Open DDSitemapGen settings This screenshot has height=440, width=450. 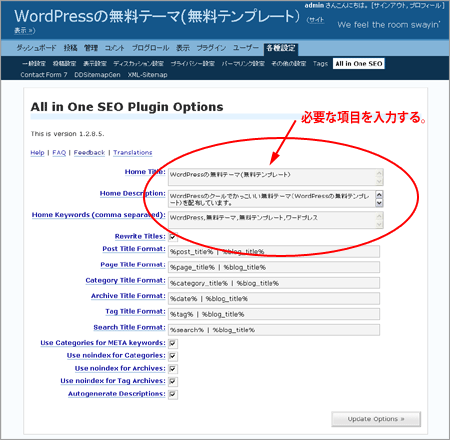tap(97, 75)
